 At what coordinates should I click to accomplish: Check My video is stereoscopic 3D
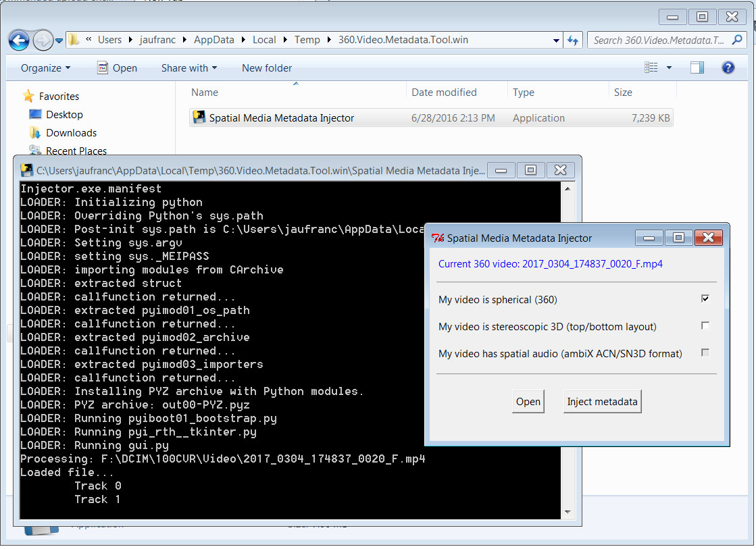(x=705, y=326)
